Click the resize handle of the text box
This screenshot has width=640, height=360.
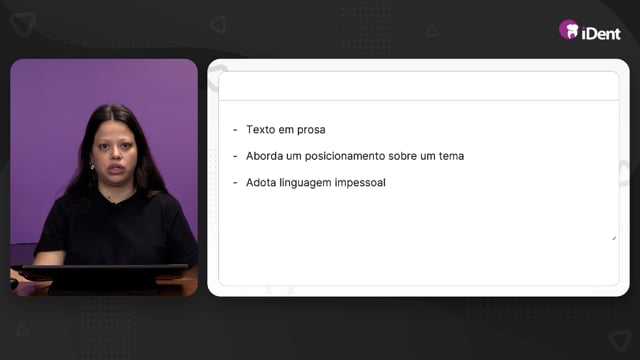click(x=614, y=238)
